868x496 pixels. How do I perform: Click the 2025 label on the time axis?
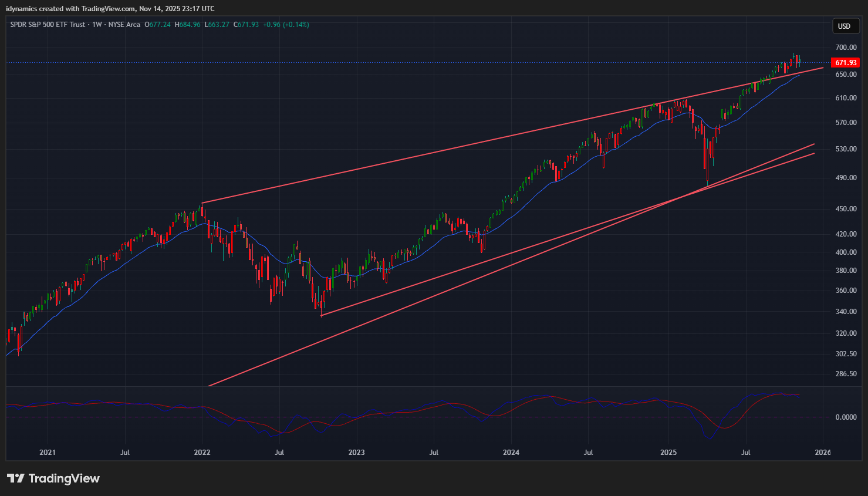point(668,453)
